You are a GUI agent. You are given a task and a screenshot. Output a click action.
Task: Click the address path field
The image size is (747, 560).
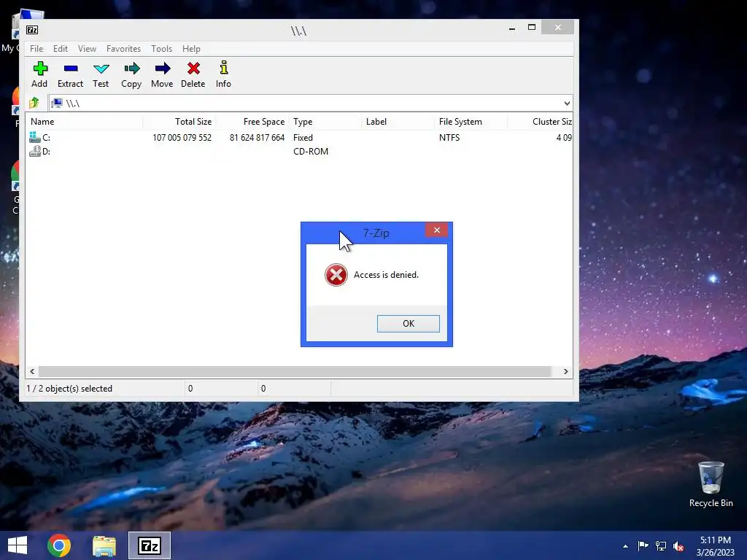coord(305,104)
